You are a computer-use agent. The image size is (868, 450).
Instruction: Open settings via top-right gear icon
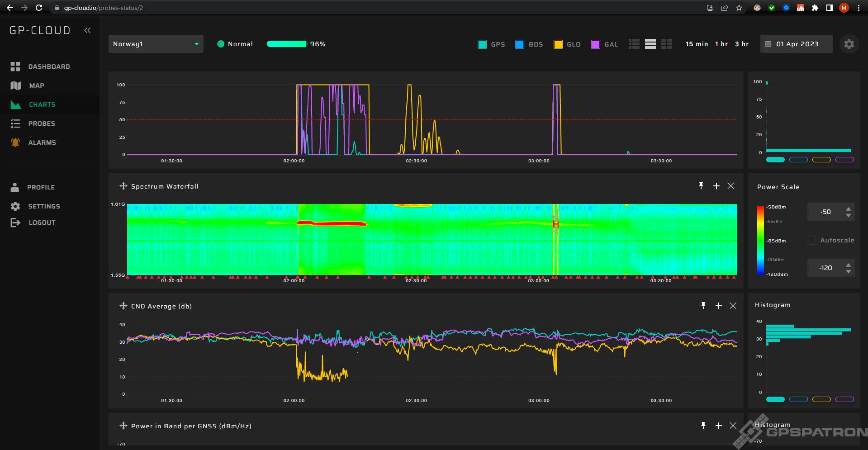[x=849, y=44]
